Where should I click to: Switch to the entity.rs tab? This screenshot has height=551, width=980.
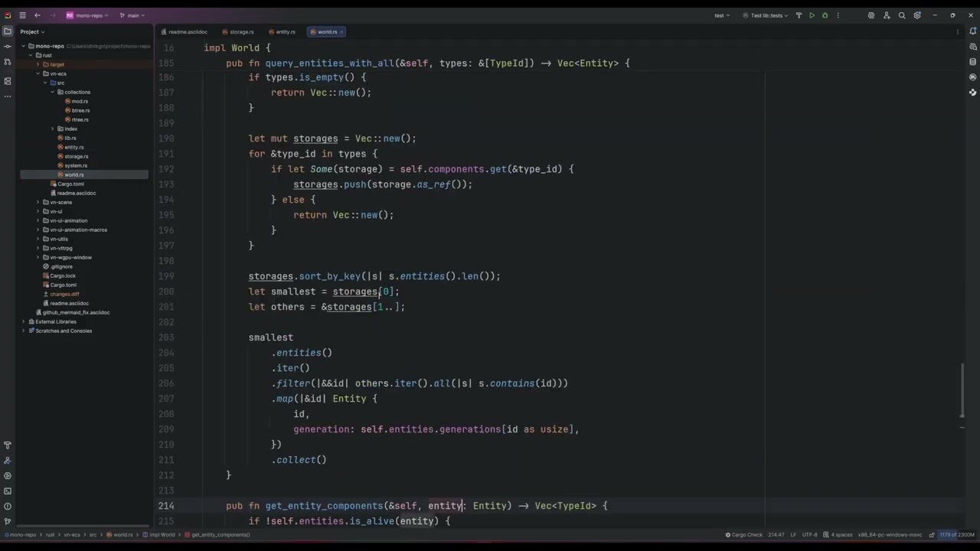coord(282,32)
